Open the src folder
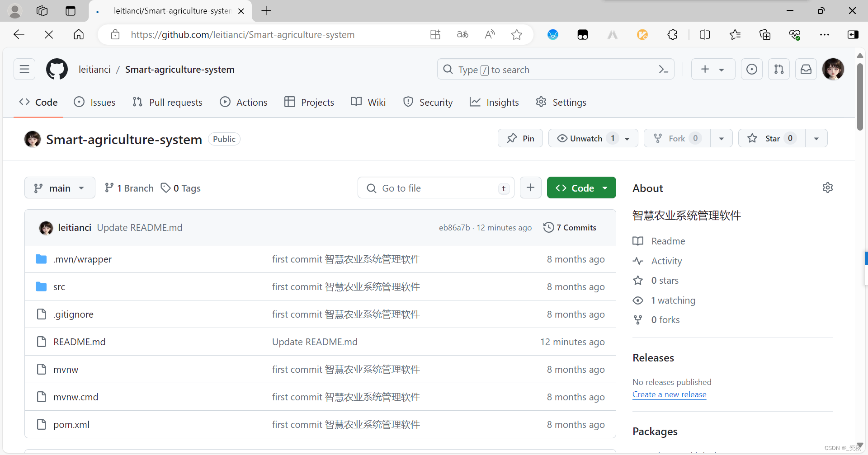Screen dimensions: 868x455 [59, 286]
